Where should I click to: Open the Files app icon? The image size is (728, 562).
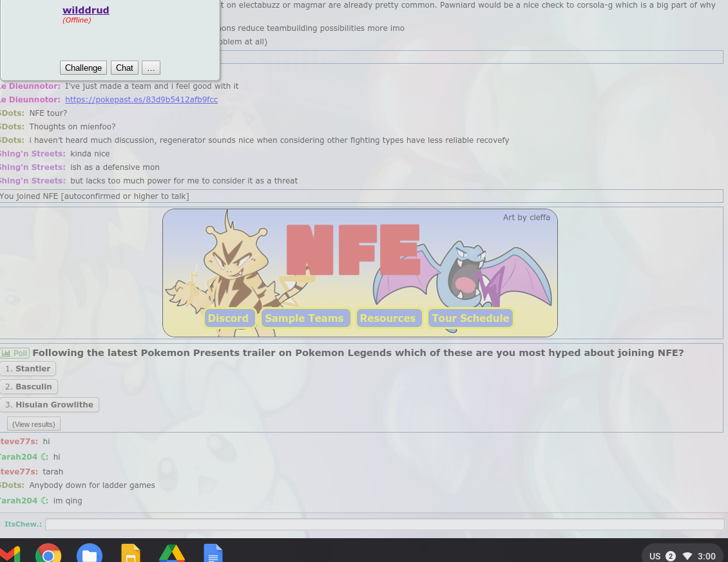pos(90,553)
